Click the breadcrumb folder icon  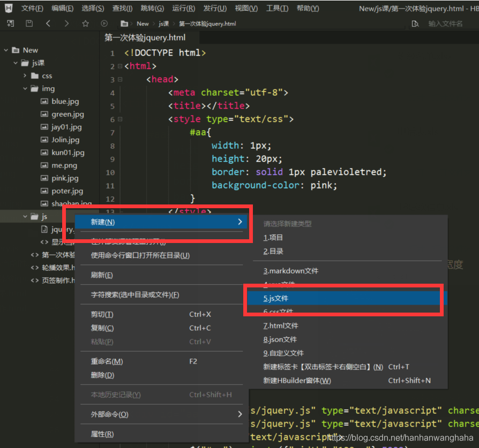tap(124, 24)
